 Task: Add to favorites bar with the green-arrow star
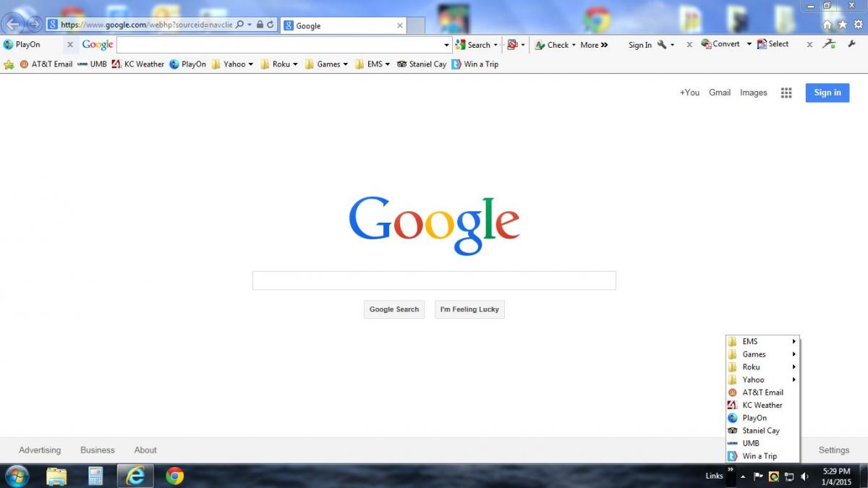(9, 64)
